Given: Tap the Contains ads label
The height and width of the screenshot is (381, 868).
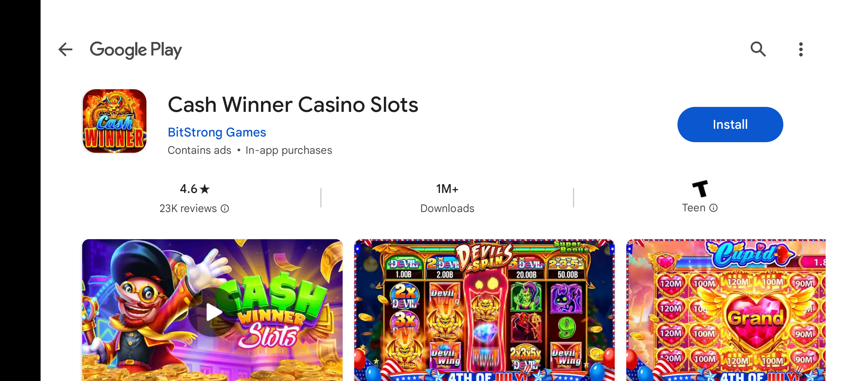Looking at the screenshot, I should click(x=199, y=150).
